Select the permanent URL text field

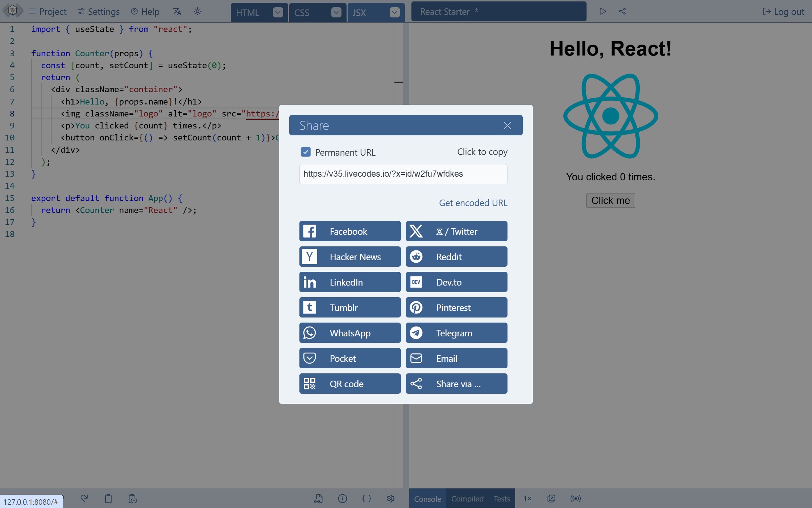click(x=403, y=174)
